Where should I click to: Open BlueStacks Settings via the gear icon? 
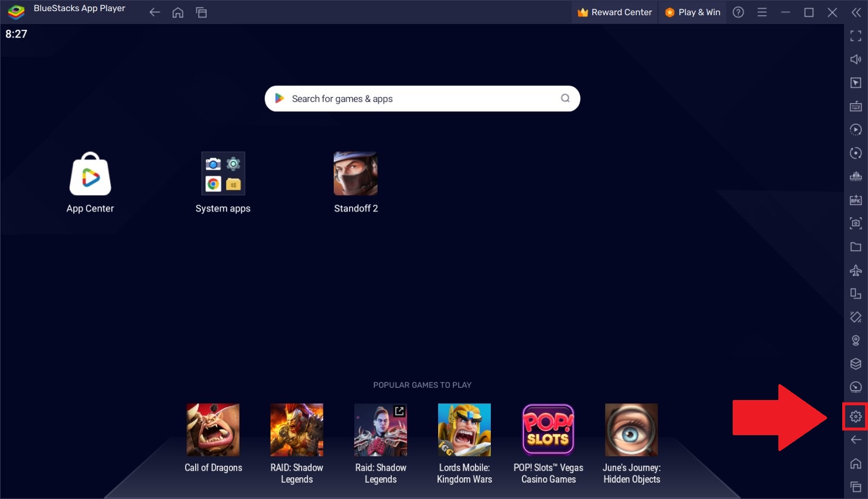[855, 416]
